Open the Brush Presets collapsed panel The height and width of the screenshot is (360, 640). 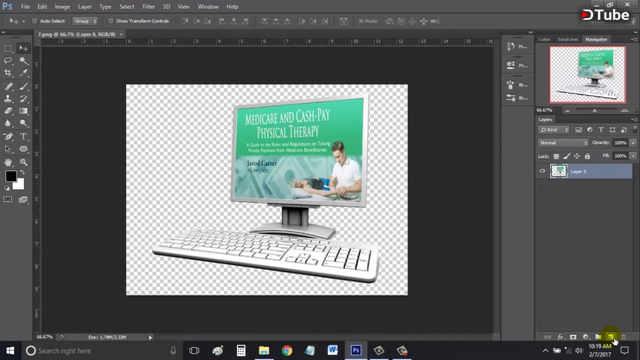pos(517,98)
